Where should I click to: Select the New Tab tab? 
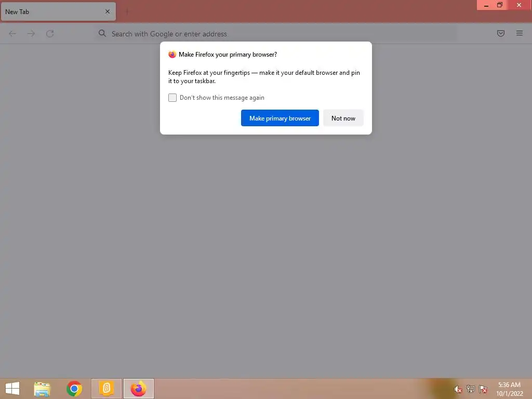(x=58, y=11)
